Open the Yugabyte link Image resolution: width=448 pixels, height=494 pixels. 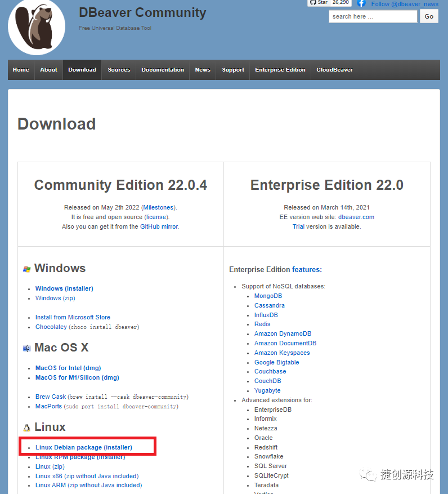267,391
